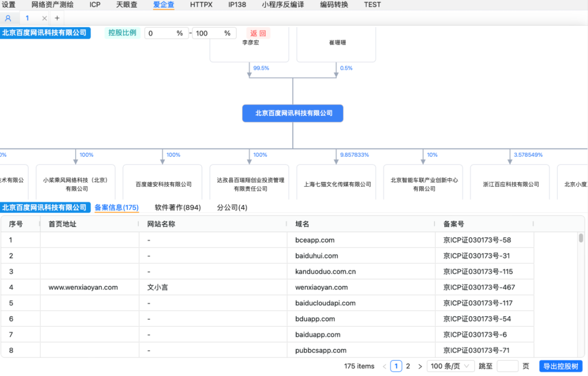Select the 备案信息(175) tab
Screen dimensions: 588x376
pos(116,207)
